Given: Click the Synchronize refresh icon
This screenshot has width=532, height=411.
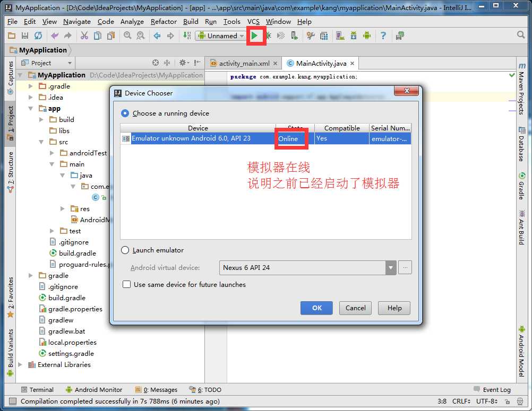Looking at the screenshot, I should click(x=38, y=36).
